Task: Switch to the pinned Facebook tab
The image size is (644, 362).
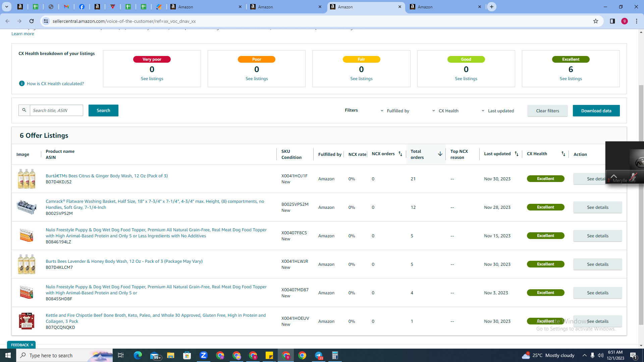Action: click(x=82, y=7)
